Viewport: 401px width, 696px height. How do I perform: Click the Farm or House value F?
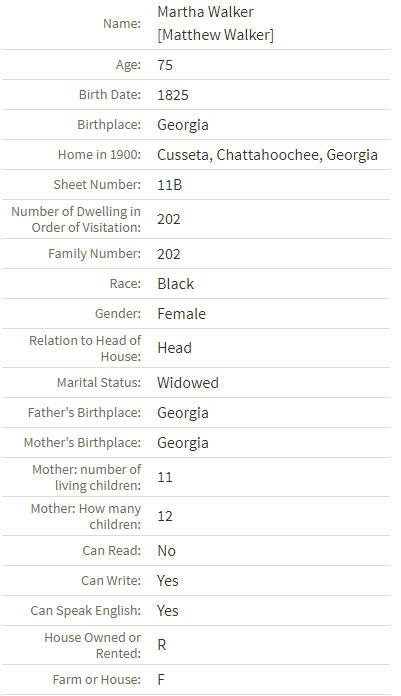pyautogui.click(x=161, y=680)
